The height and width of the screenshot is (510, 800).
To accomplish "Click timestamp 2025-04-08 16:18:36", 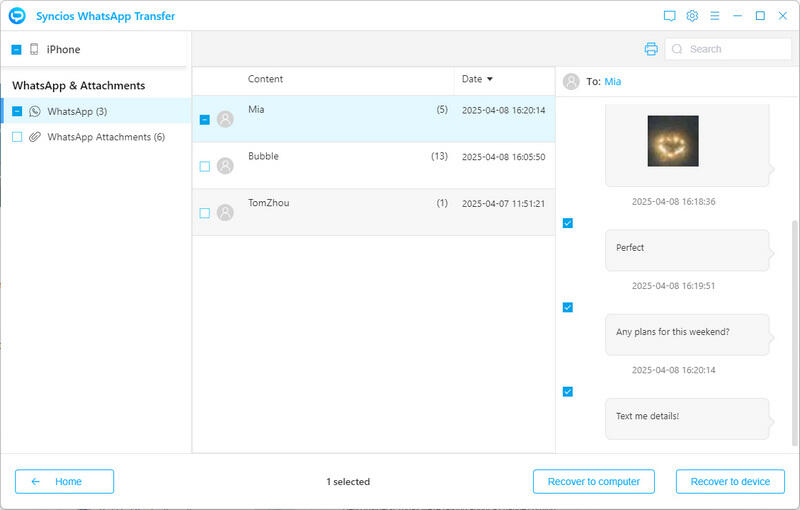I will click(673, 201).
